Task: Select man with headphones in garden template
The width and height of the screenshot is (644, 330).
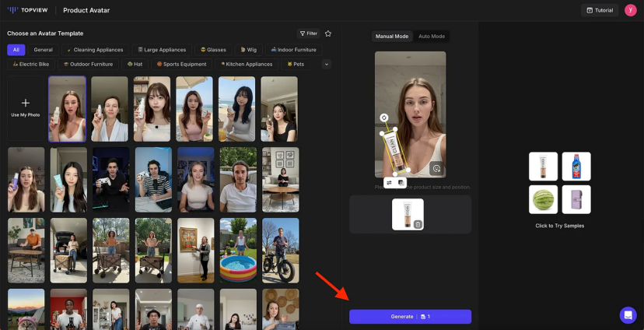Action: pyautogui.click(x=238, y=180)
